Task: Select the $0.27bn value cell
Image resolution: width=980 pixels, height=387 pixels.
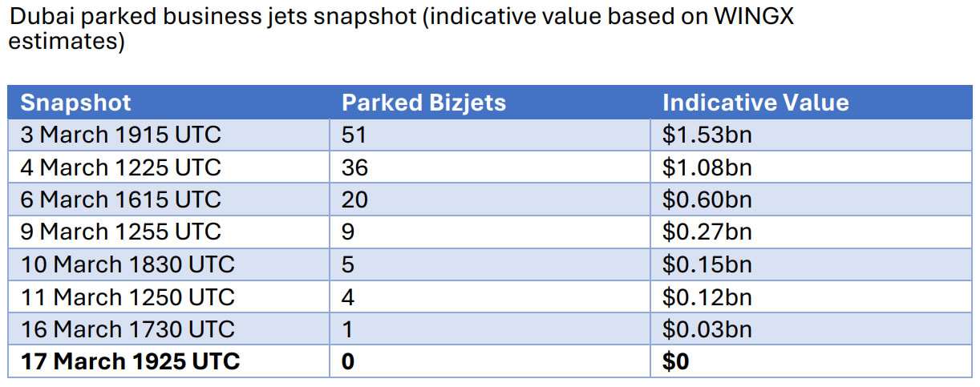Action: (707, 232)
